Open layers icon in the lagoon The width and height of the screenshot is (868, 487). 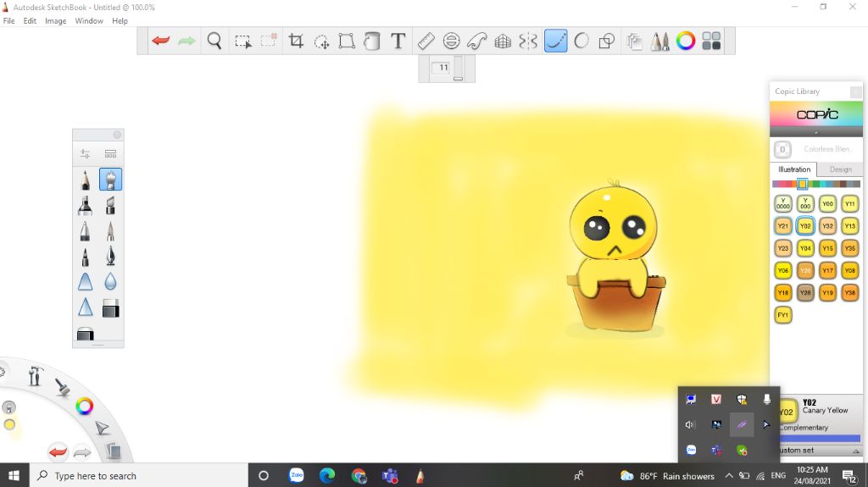pos(114,451)
